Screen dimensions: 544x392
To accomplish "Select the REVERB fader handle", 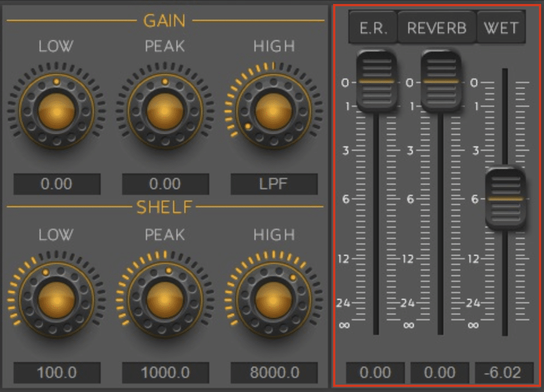I will coord(441,81).
